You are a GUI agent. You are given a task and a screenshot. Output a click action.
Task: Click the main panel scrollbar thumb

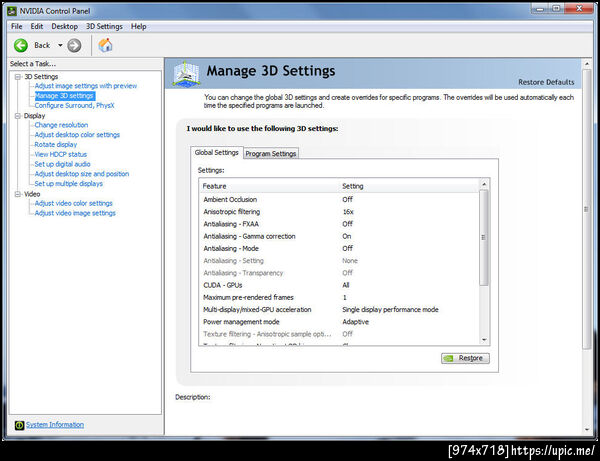(x=587, y=209)
